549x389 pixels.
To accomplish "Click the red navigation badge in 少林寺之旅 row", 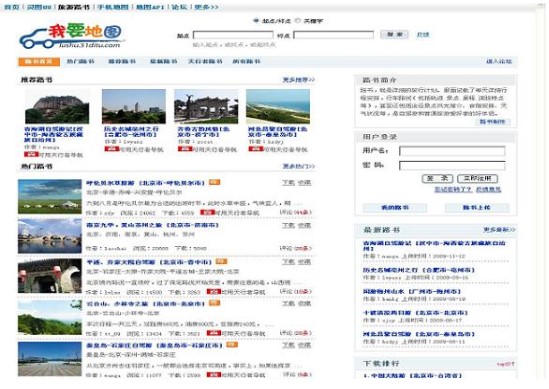I will 214,333.
